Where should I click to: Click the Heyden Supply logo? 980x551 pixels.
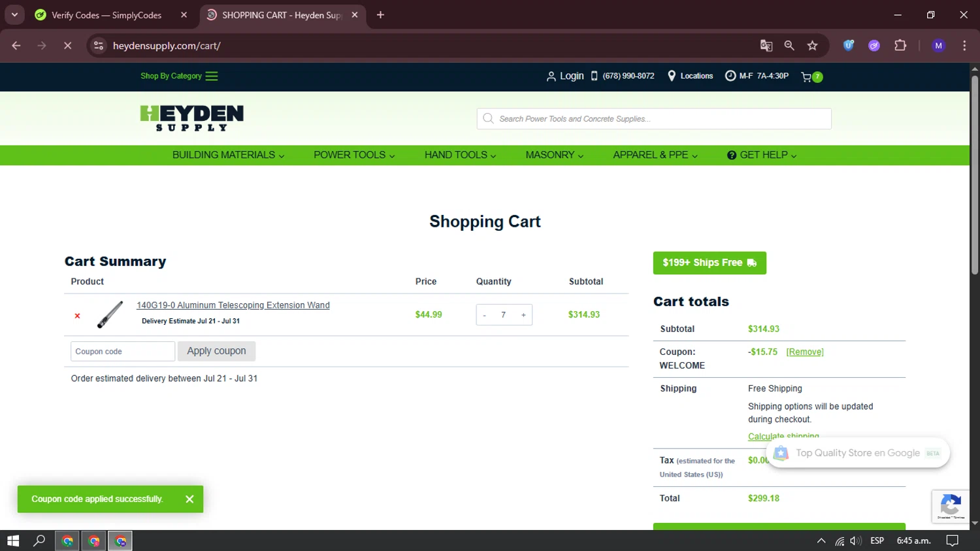click(191, 118)
